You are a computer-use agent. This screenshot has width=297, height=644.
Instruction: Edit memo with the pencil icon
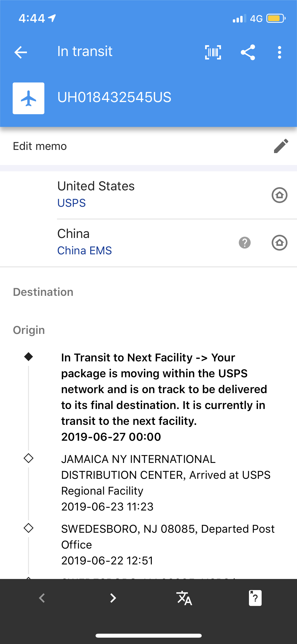tap(281, 146)
